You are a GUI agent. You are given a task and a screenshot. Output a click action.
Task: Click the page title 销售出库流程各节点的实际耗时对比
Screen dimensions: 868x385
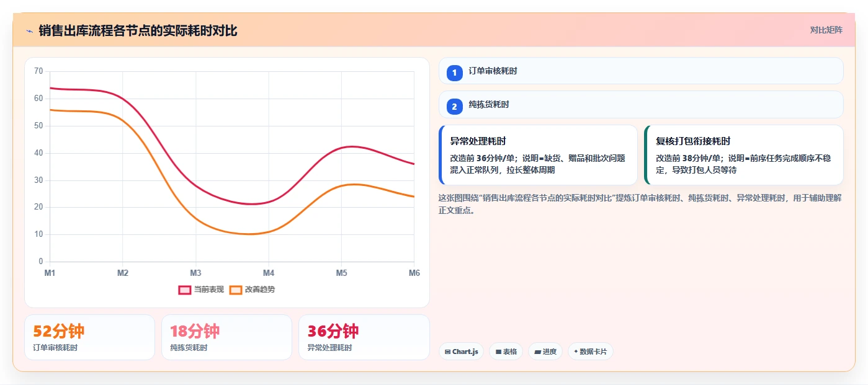138,30
